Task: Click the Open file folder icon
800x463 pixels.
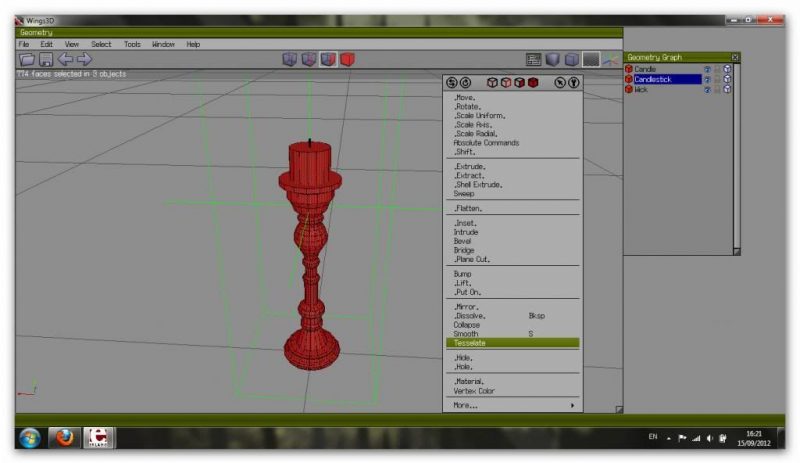Action: click(25, 60)
